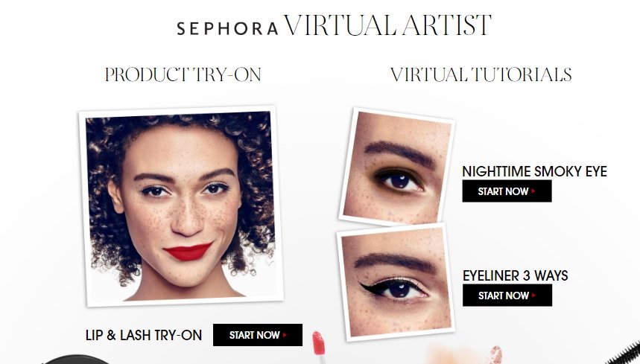The height and width of the screenshot is (364, 640).
Task: Click the Eyeliner 3 Ways label
Action: point(515,275)
